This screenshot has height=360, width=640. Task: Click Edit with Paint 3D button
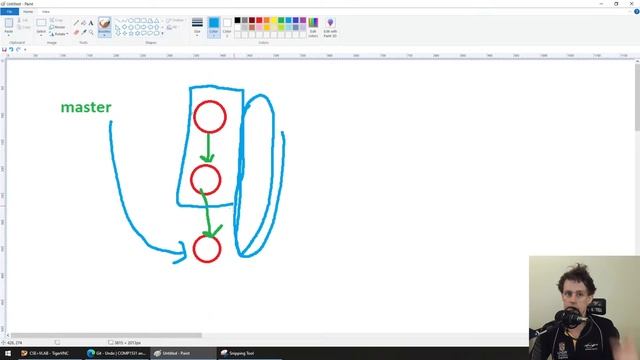click(x=330, y=27)
